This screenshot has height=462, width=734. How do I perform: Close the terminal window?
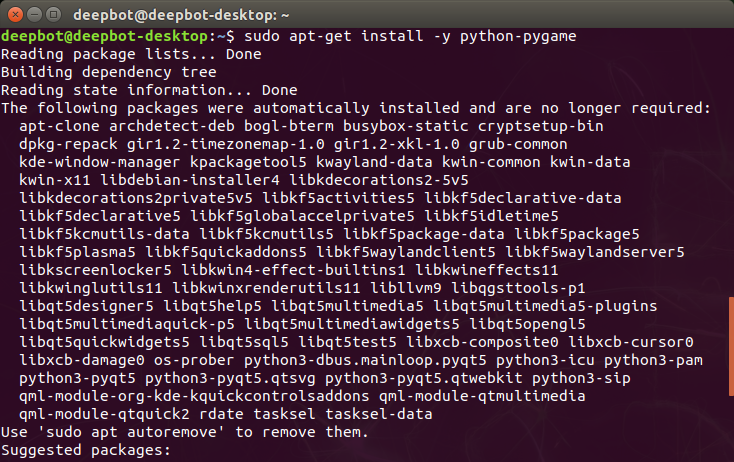(15, 15)
